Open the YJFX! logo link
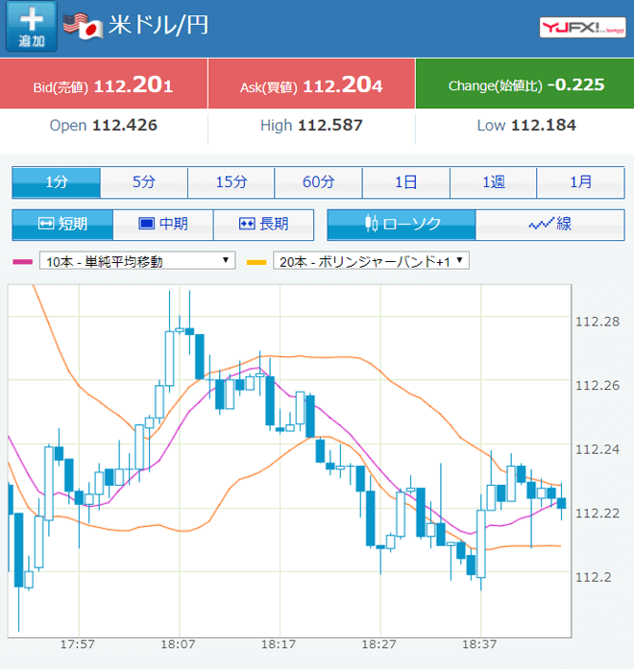634x672 pixels. pos(582,28)
